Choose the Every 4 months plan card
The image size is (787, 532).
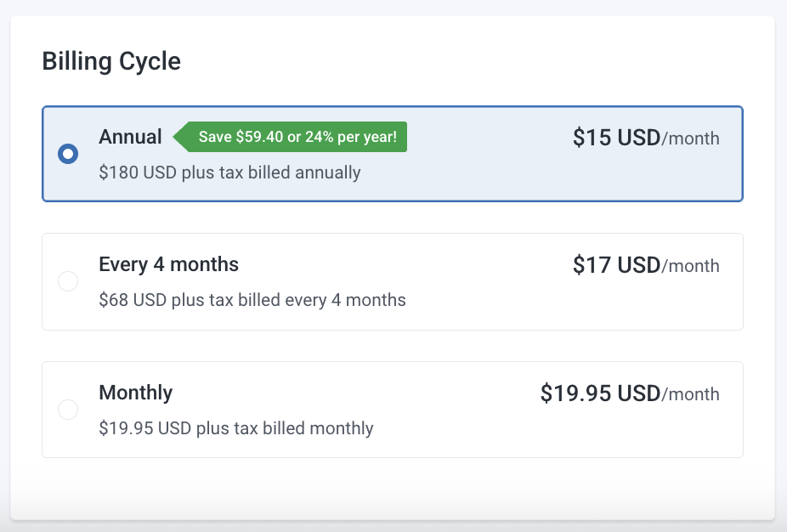coord(476,311)
